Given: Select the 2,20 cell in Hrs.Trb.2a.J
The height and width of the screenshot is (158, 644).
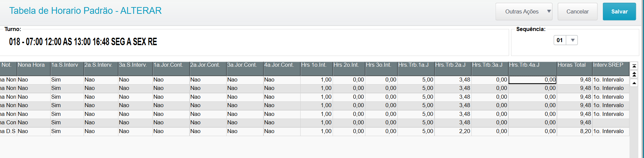Looking at the screenshot, I should (453, 131).
